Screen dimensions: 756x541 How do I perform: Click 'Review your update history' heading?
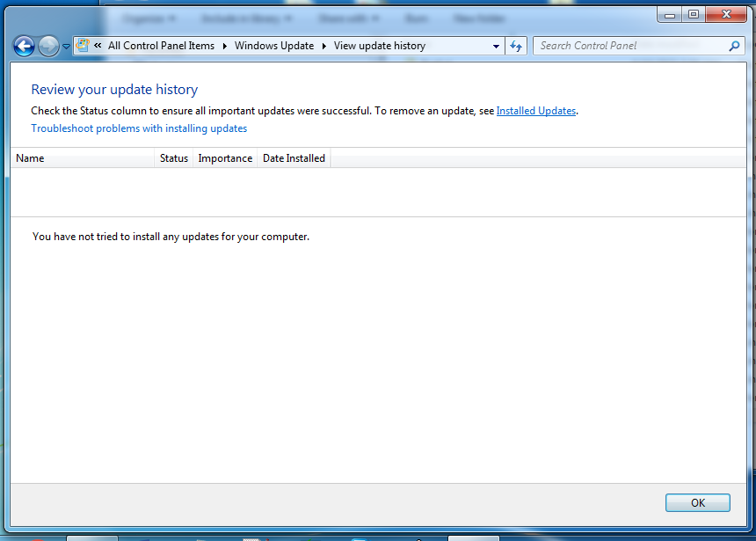[x=114, y=89]
